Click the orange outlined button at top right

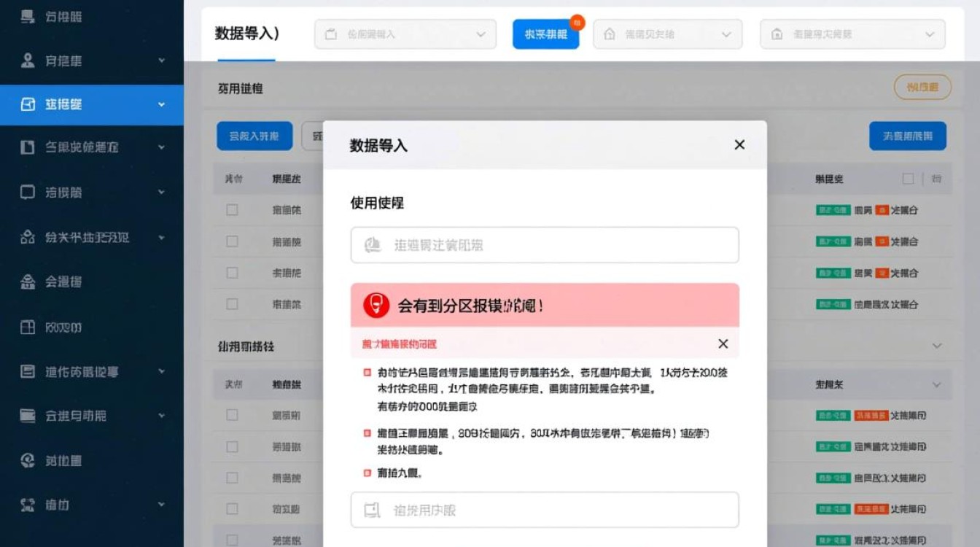click(922, 87)
